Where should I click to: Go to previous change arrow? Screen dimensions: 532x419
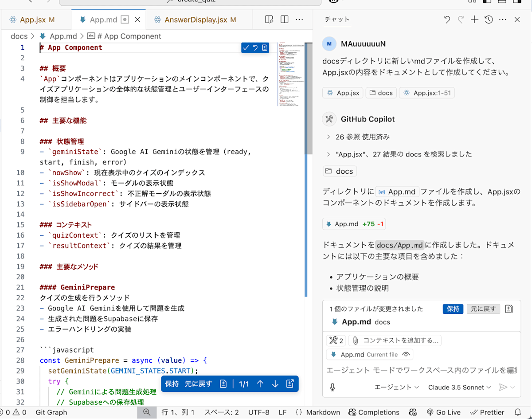click(260, 384)
